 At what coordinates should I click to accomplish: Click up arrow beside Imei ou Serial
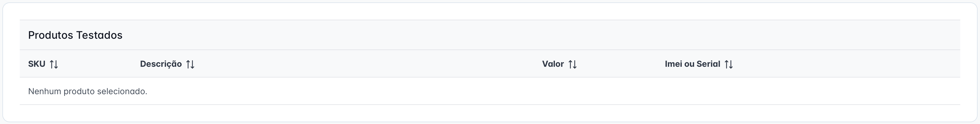point(727,64)
